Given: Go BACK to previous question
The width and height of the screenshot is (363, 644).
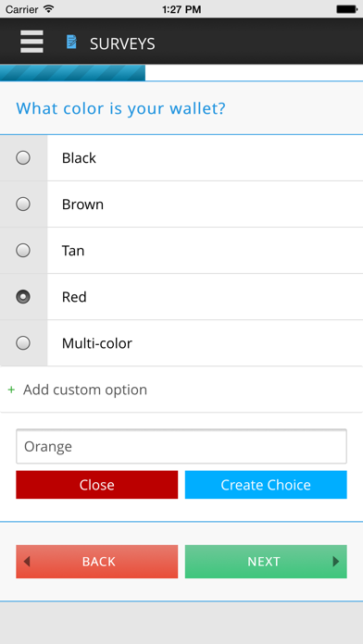Looking at the screenshot, I should 97,562.
